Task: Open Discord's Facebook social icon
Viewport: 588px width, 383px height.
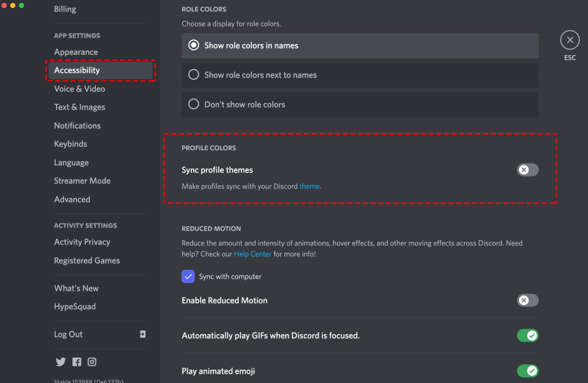Action: (77, 362)
